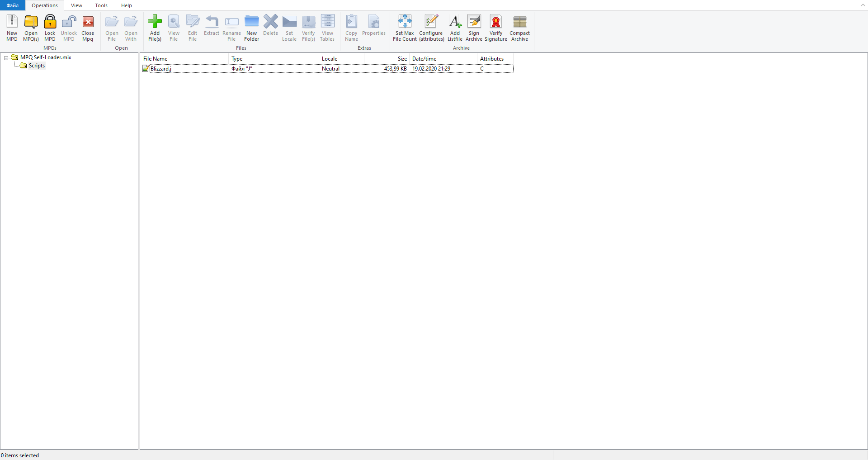This screenshot has width=868, height=460.
Task: Add File(s) to the archive
Action: 155,28
